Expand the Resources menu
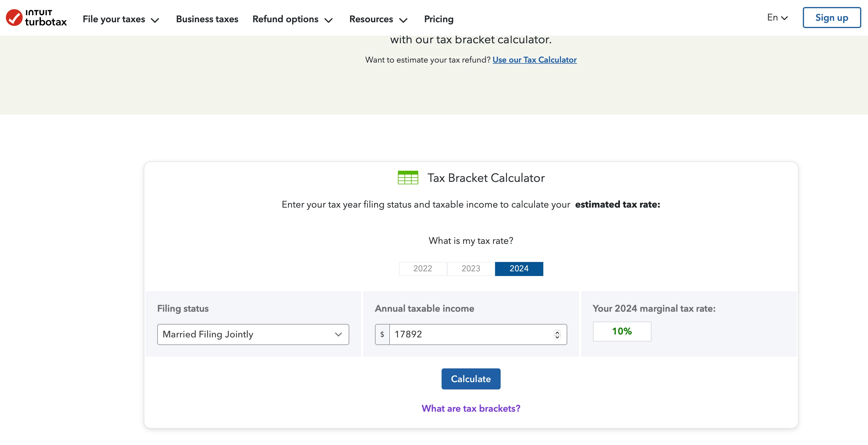The height and width of the screenshot is (445, 868). click(378, 19)
